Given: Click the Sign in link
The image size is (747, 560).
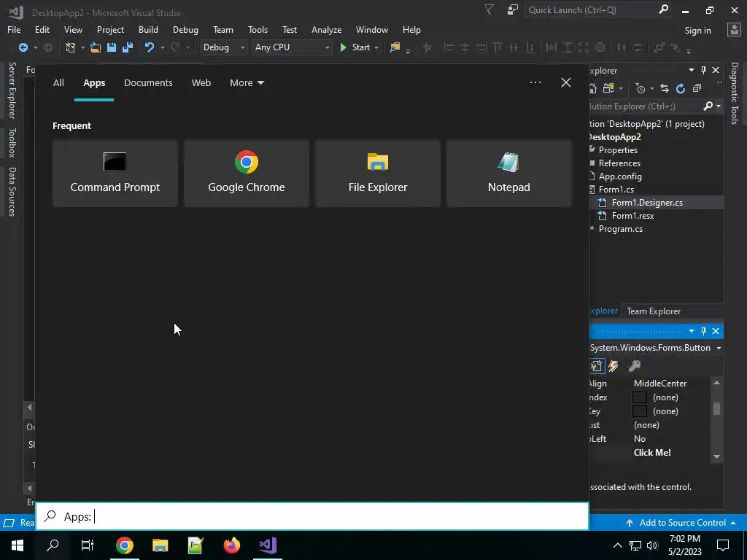Looking at the screenshot, I should (697, 31).
